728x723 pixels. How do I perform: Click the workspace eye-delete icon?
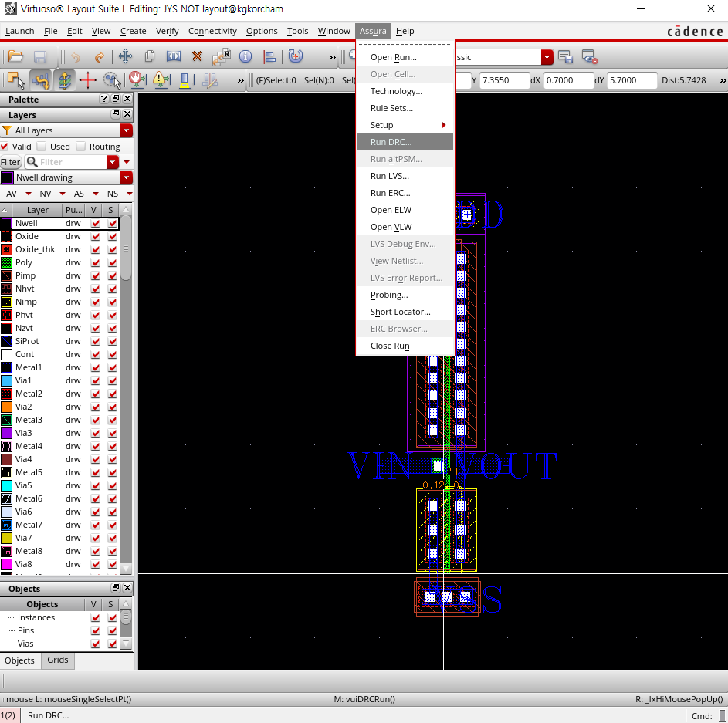click(x=589, y=57)
